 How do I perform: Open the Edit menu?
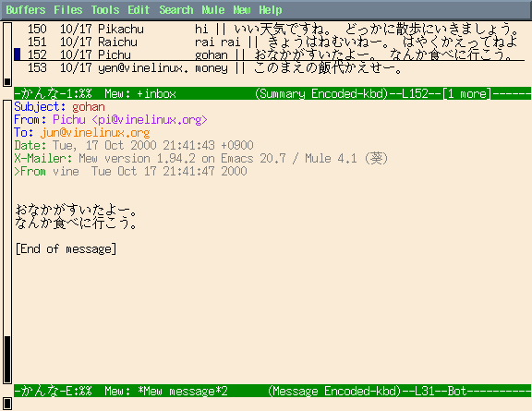(x=139, y=10)
